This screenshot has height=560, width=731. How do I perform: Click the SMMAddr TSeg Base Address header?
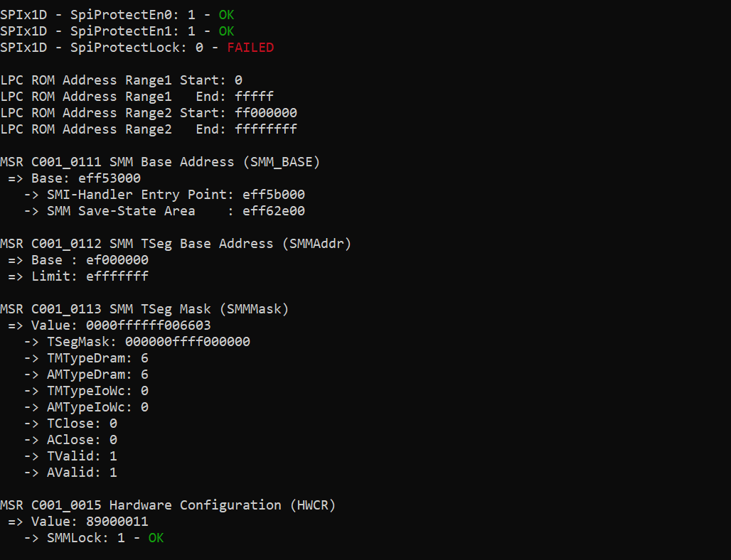coord(176,244)
